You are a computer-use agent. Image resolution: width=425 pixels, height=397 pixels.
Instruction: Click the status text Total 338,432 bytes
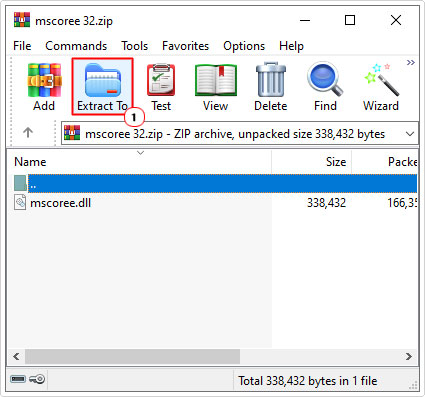click(x=308, y=381)
